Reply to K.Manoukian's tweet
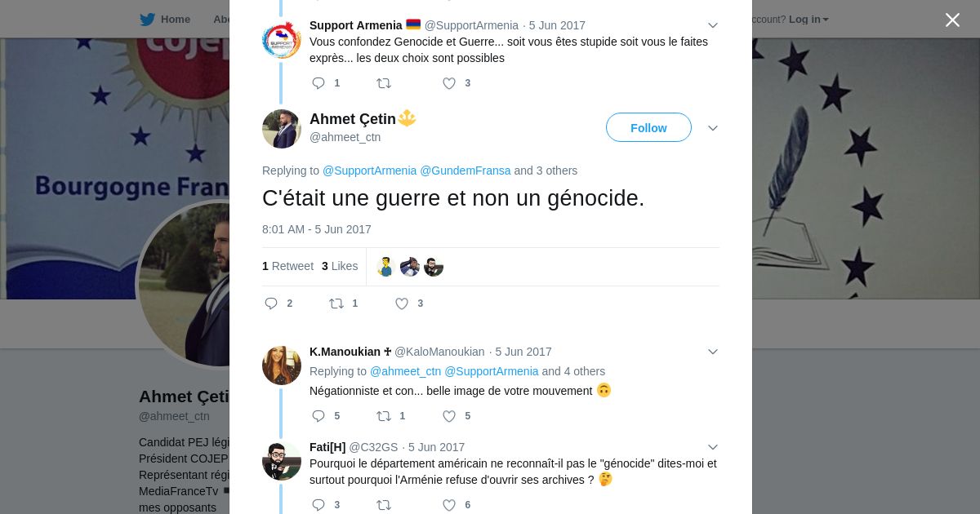The width and height of the screenshot is (980, 514). pyautogui.click(x=319, y=416)
